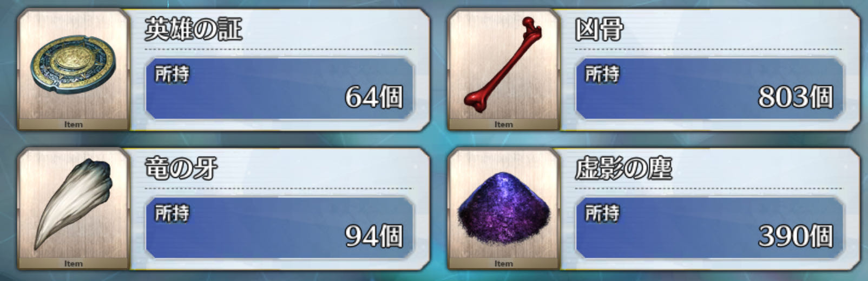Click the Item label under the fang
868x281 pixels.
(x=74, y=264)
